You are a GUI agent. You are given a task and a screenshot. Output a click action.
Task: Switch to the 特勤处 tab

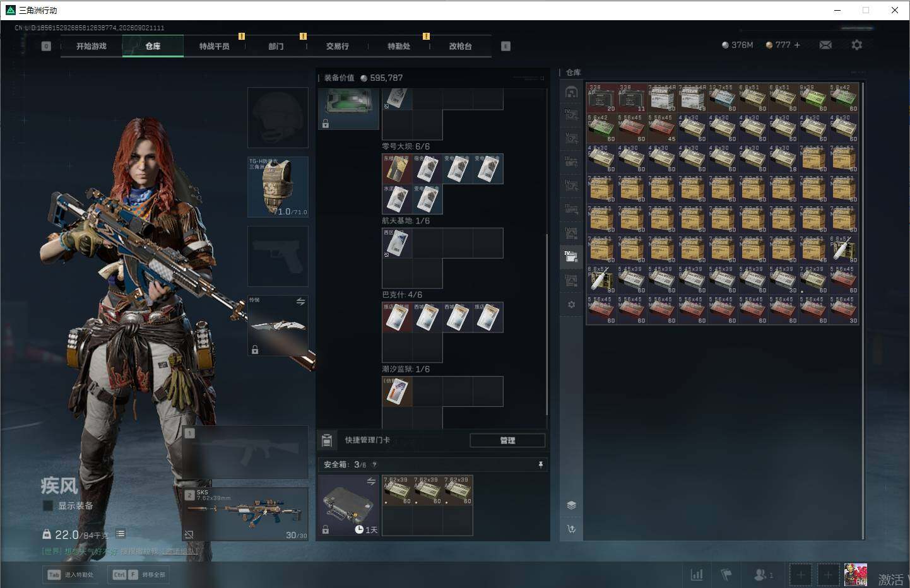(x=399, y=46)
